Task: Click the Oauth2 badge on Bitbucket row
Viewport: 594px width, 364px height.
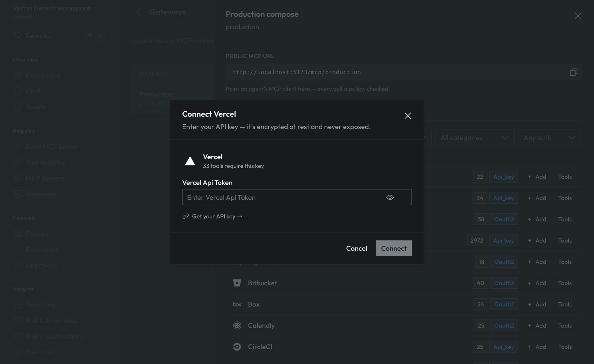Action: (504, 283)
